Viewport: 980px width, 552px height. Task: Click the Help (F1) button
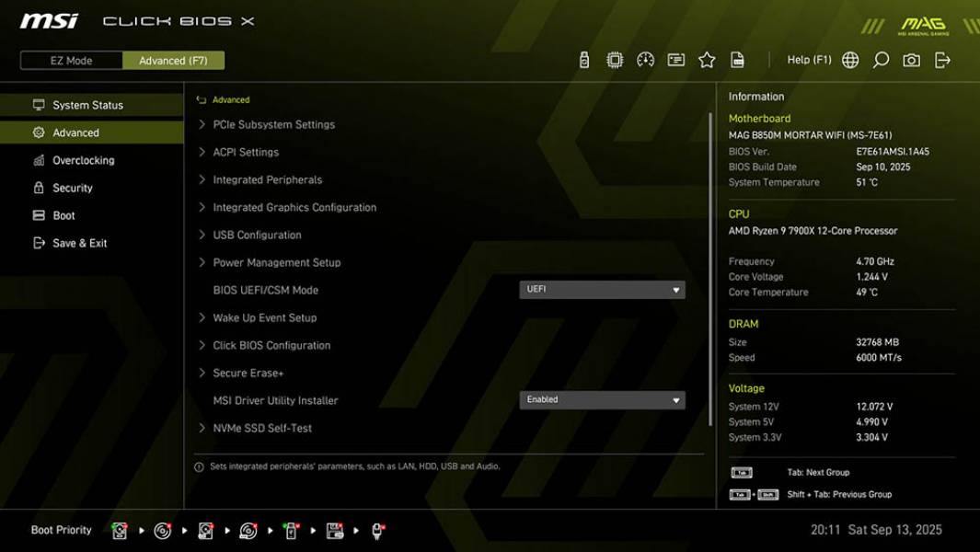pyautogui.click(x=808, y=59)
